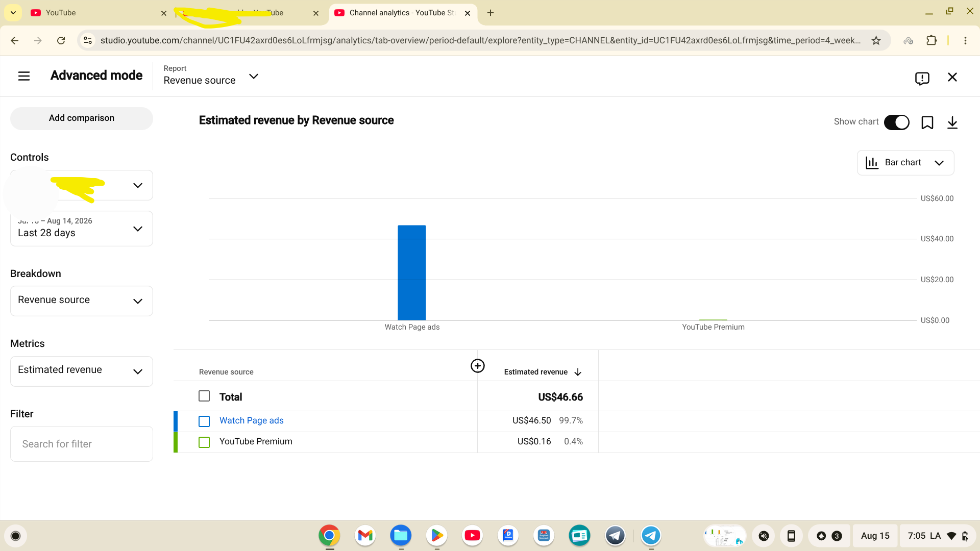980x551 pixels.
Task: Close the Channel analytics tab
Action: 468,13
